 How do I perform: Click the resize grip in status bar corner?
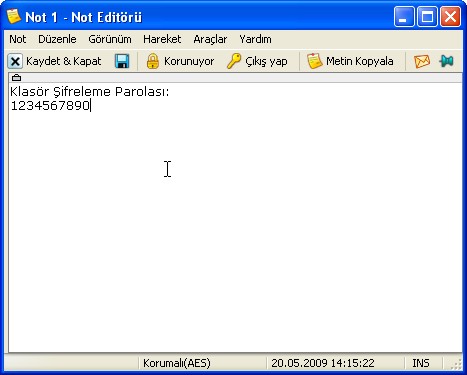pos(456,364)
